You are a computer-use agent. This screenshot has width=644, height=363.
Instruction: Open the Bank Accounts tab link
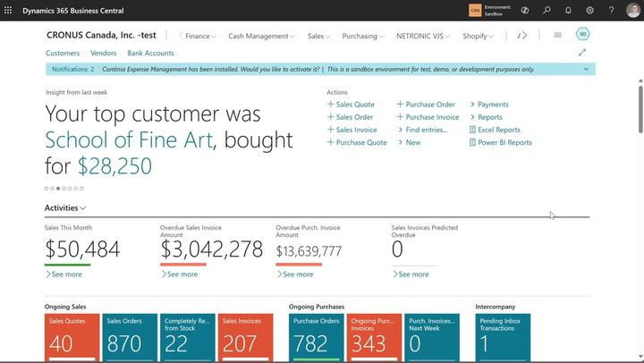[150, 53]
